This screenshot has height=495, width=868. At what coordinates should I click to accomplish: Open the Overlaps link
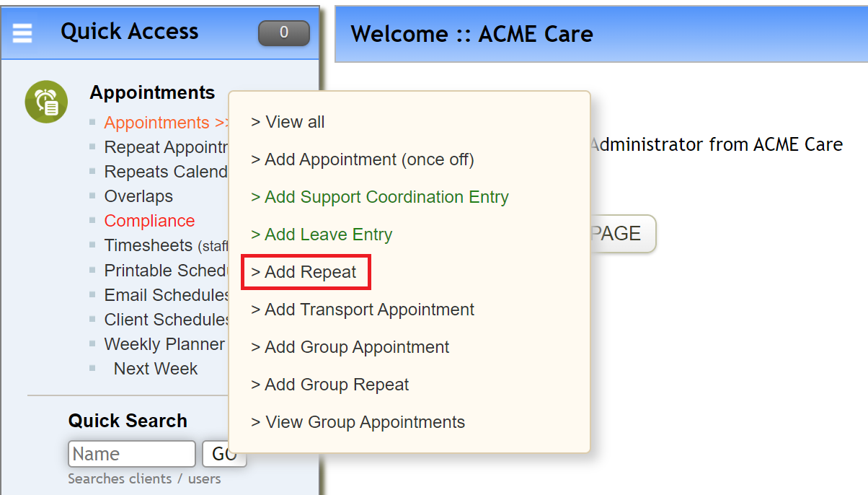[x=138, y=196]
